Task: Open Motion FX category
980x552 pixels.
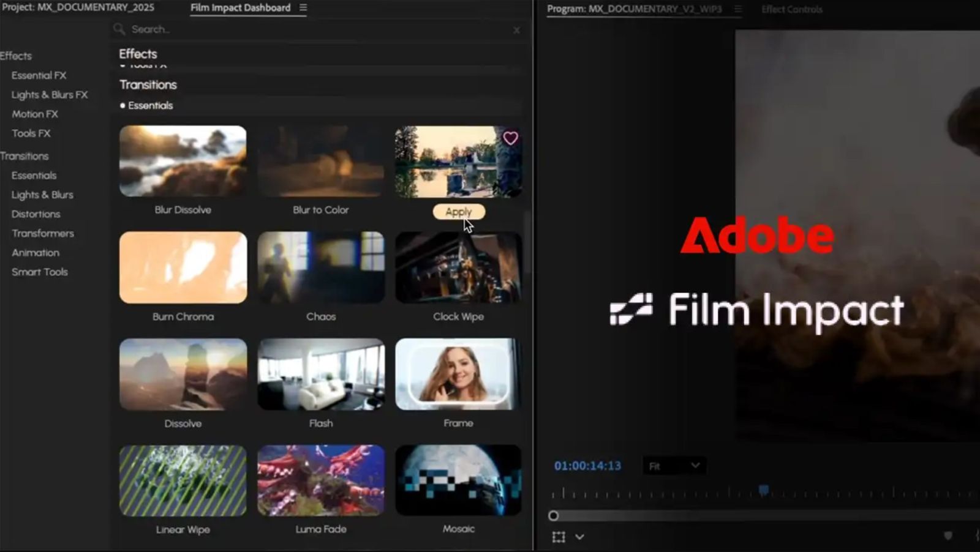Action: [35, 114]
